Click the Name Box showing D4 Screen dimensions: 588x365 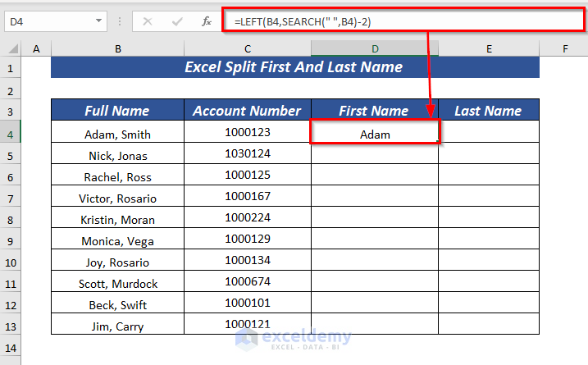coord(48,21)
